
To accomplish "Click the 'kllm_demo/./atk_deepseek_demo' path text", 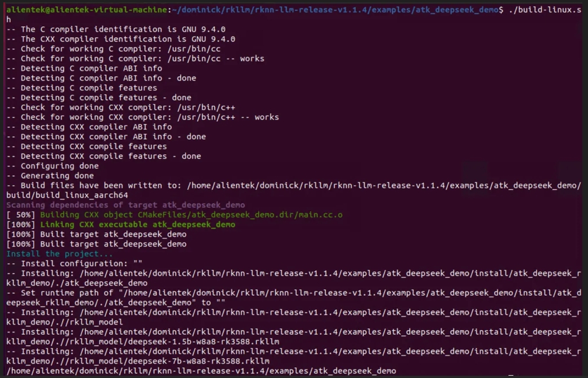I will tap(77, 283).
